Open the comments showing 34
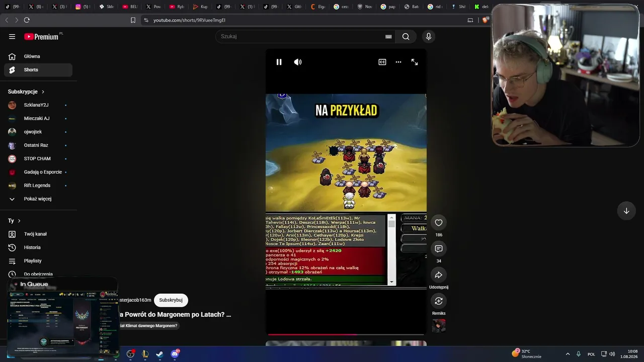This screenshot has height=362, width=644. coord(439,249)
